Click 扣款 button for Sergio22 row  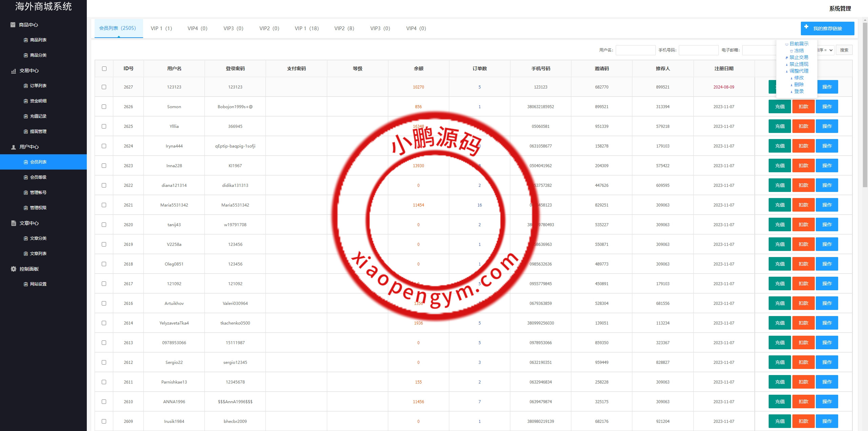(x=803, y=362)
